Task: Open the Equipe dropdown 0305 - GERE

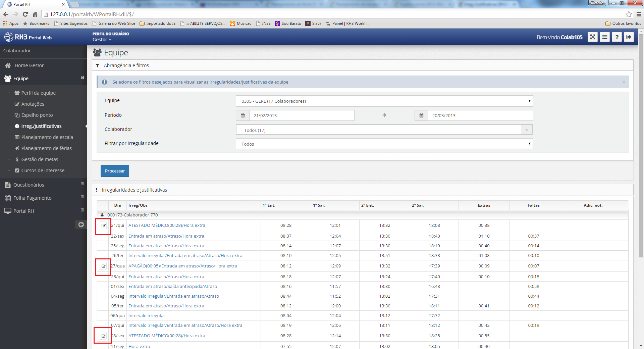Action: point(384,101)
